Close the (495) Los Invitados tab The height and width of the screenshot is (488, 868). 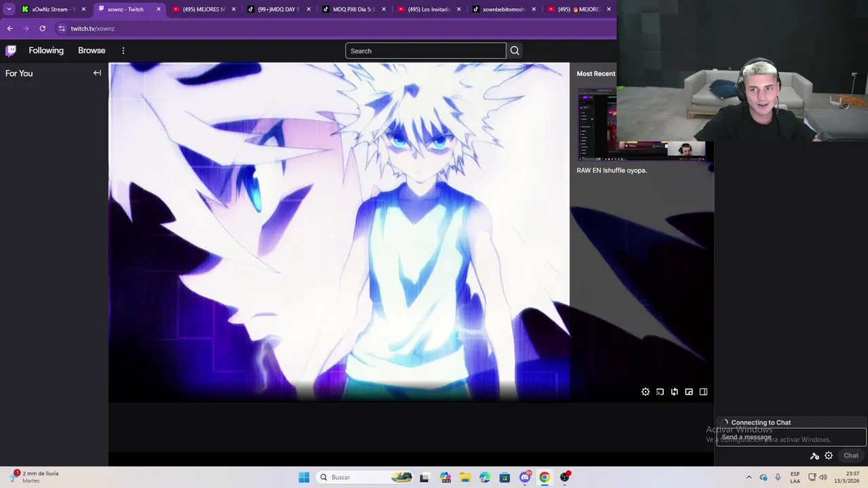(458, 9)
